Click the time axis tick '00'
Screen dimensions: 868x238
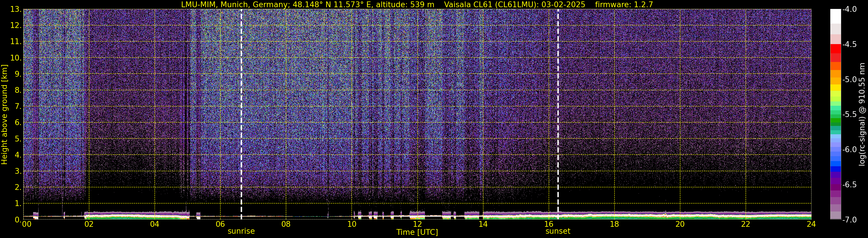26,224
